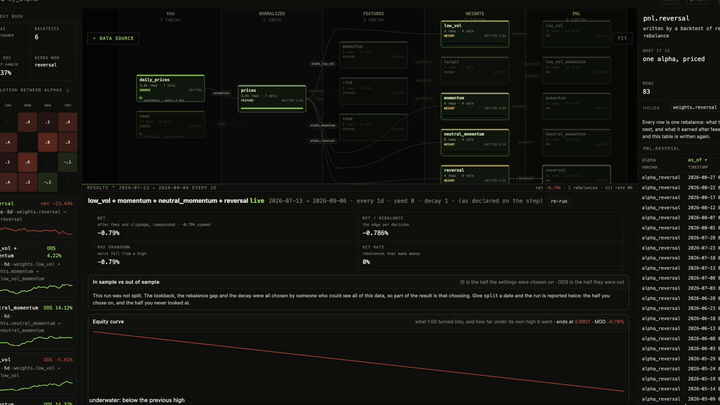Toggle news synthetic feed indicator

pos(141,134)
